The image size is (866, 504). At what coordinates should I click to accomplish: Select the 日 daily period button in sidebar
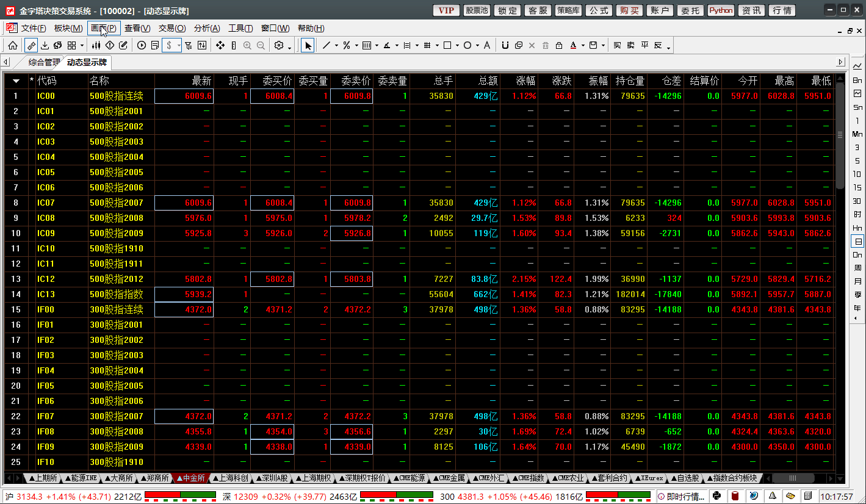[x=857, y=242]
